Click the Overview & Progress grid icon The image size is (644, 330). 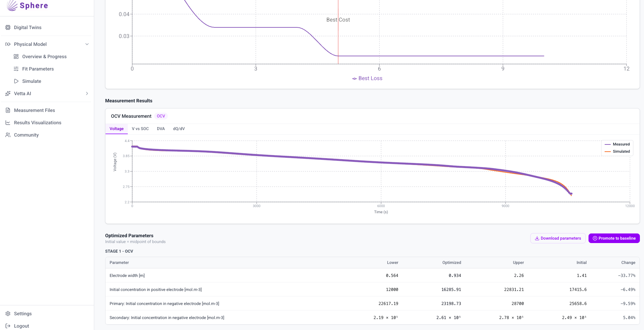[16, 56]
